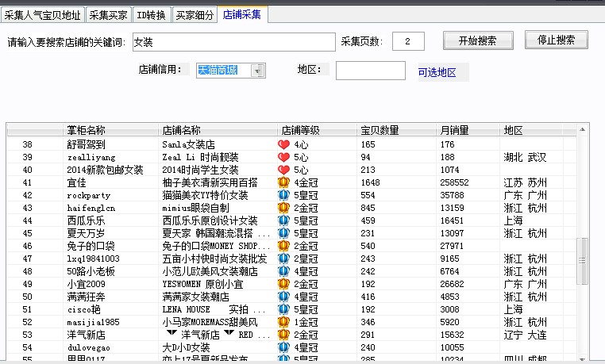Click the crown icon in row 49 小宜2009
This screenshot has height=364, width=605.
(x=284, y=284)
